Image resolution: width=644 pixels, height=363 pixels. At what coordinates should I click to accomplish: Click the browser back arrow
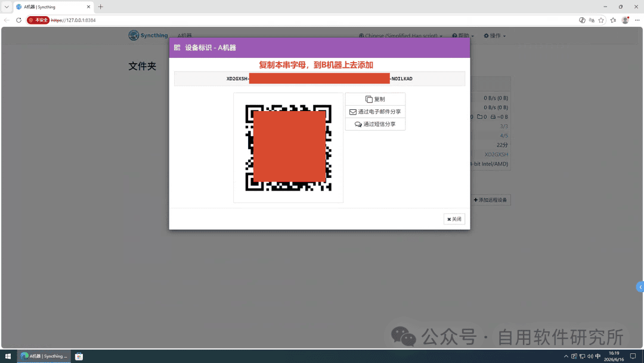point(7,20)
